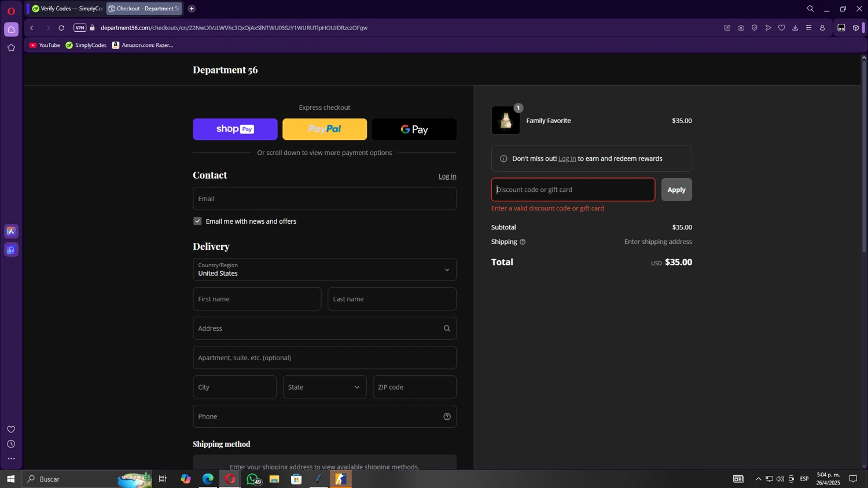Image resolution: width=868 pixels, height=488 pixels.
Task: Open the Aria AI sidebar icon
Action: [11, 231]
